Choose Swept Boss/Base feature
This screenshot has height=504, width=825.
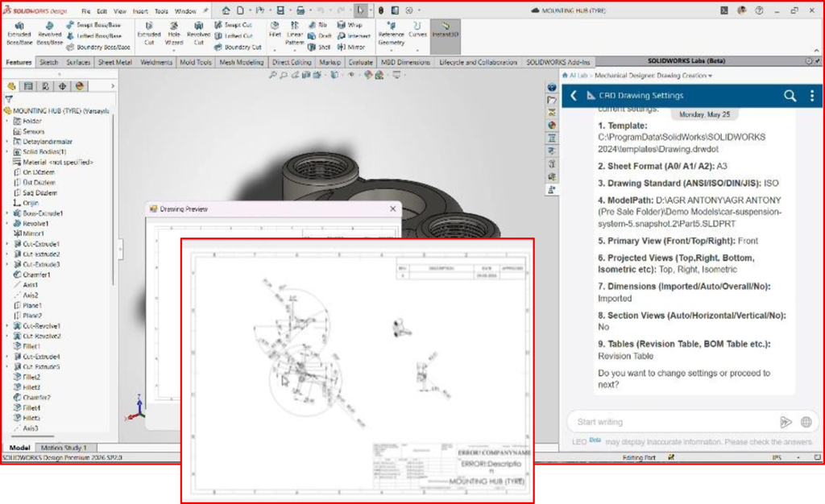93,25
